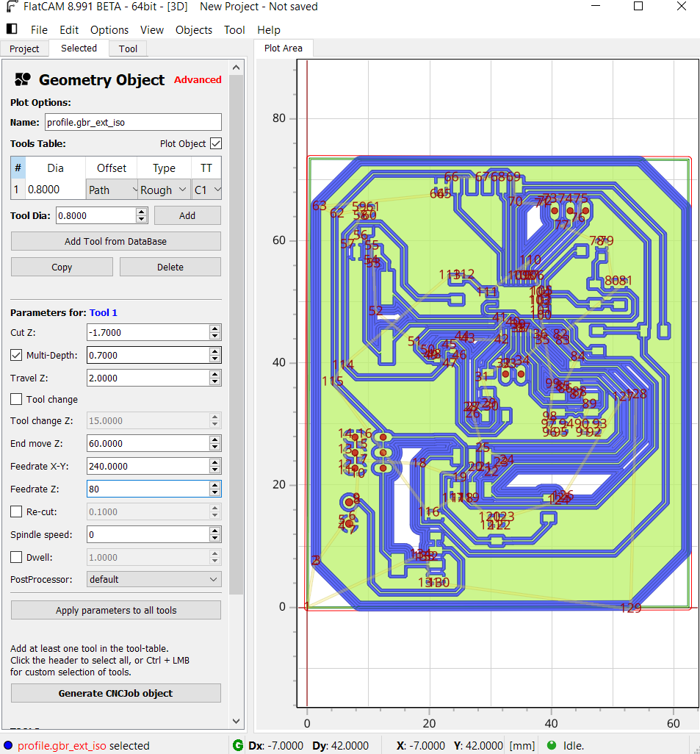Open the File menu
The width and height of the screenshot is (700, 754).
tap(39, 30)
